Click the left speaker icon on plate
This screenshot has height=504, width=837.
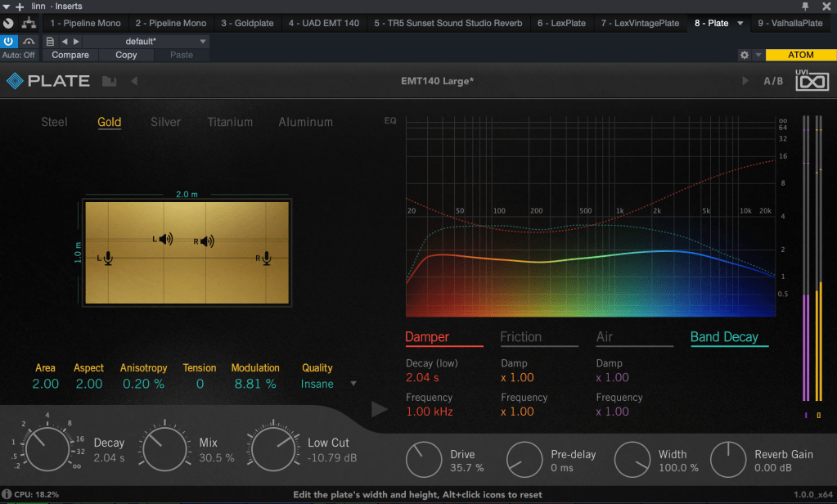click(x=164, y=239)
